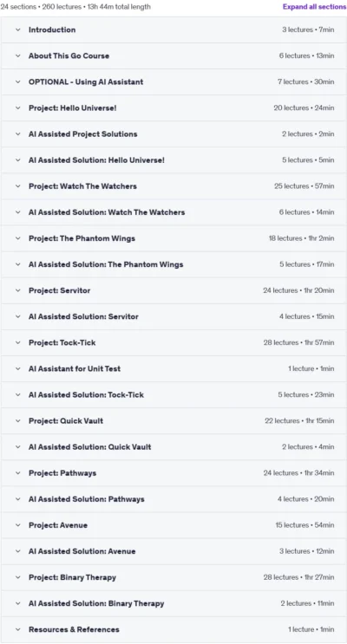Select AI Assisted Solution: Pathways row
Viewport: 347px width, 644px height.
(173, 499)
